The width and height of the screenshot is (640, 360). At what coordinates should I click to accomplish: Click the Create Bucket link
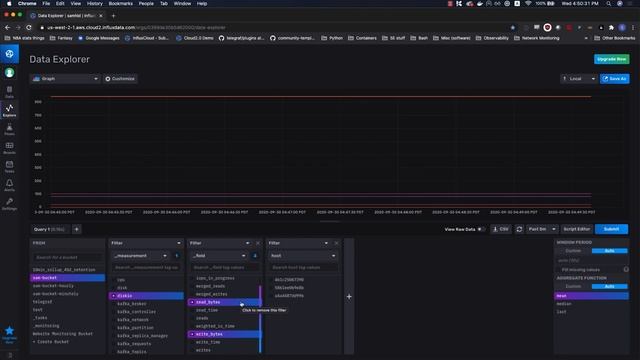pos(51,342)
